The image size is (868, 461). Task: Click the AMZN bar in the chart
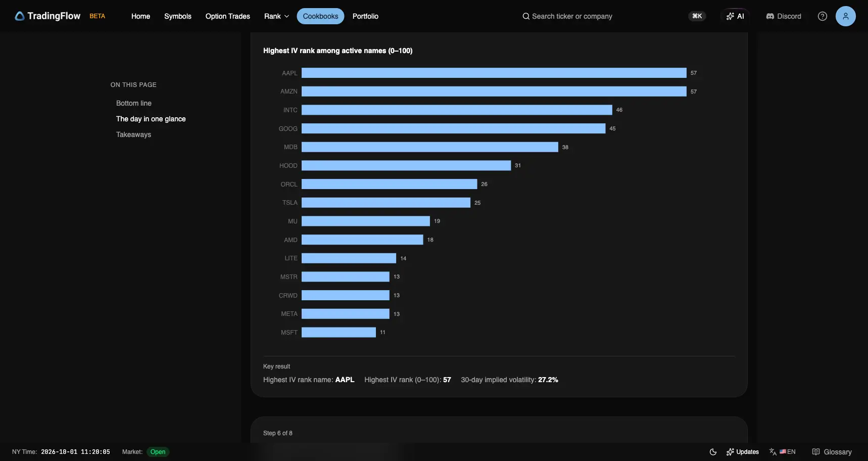[x=494, y=91]
